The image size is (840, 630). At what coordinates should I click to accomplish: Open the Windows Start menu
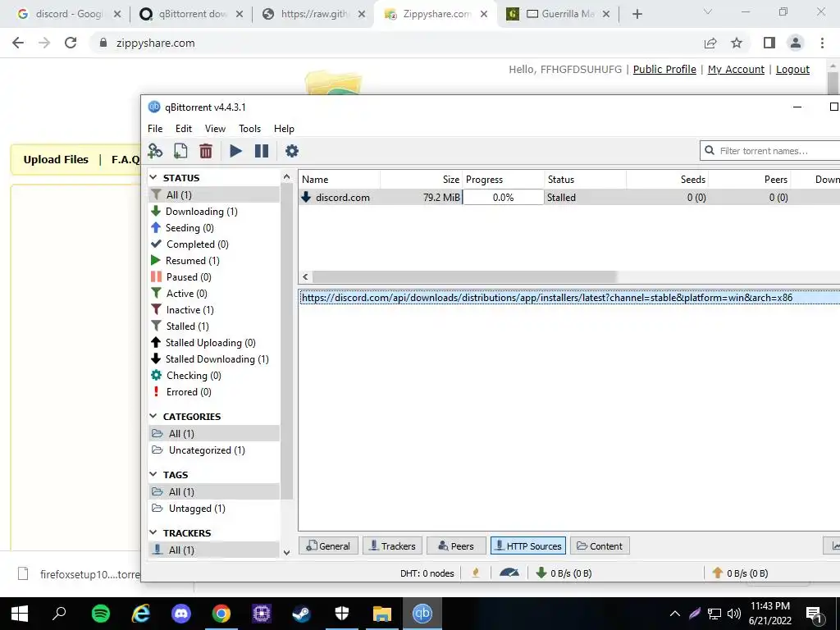(20, 614)
